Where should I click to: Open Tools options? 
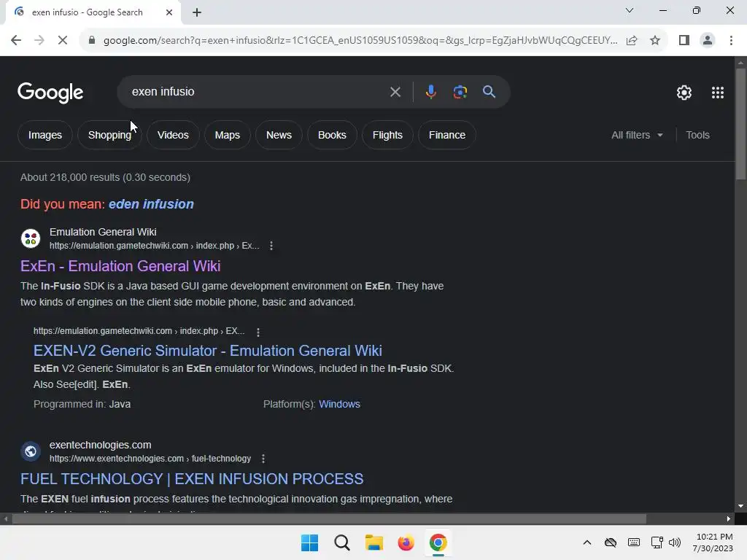[x=697, y=135]
